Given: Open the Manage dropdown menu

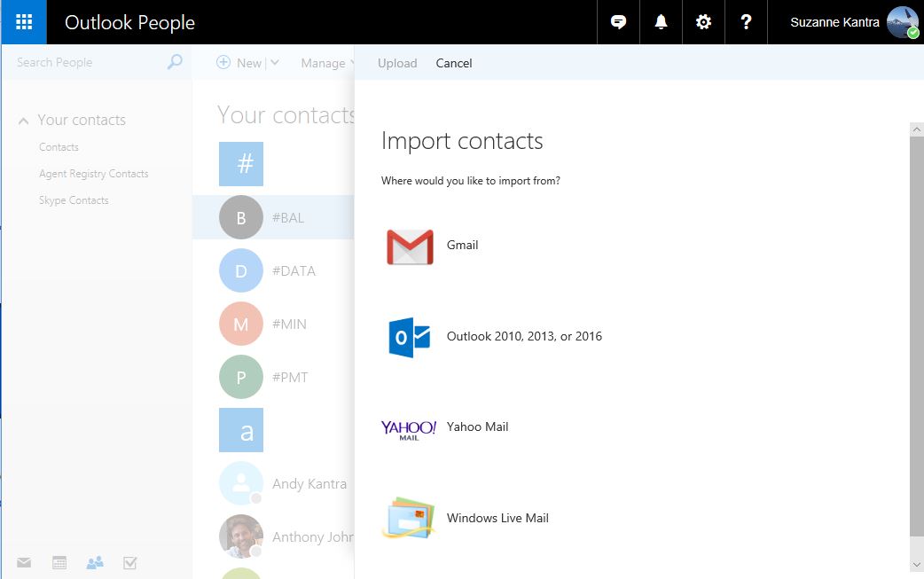Looking at the screenshot, I should 327,63.
